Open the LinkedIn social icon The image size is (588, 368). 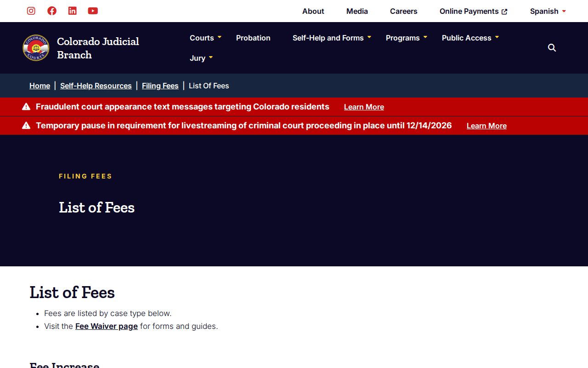coord(73,11)
